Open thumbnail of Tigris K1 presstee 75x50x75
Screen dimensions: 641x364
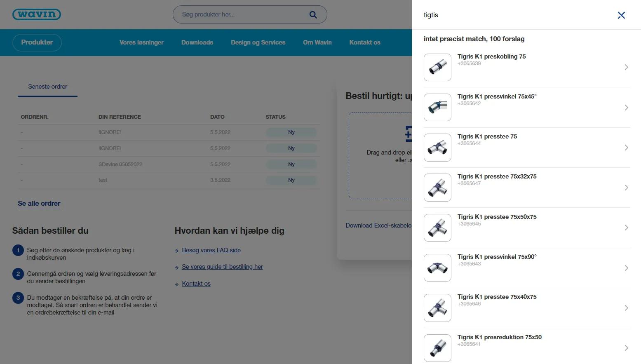(x=437, y=228)
